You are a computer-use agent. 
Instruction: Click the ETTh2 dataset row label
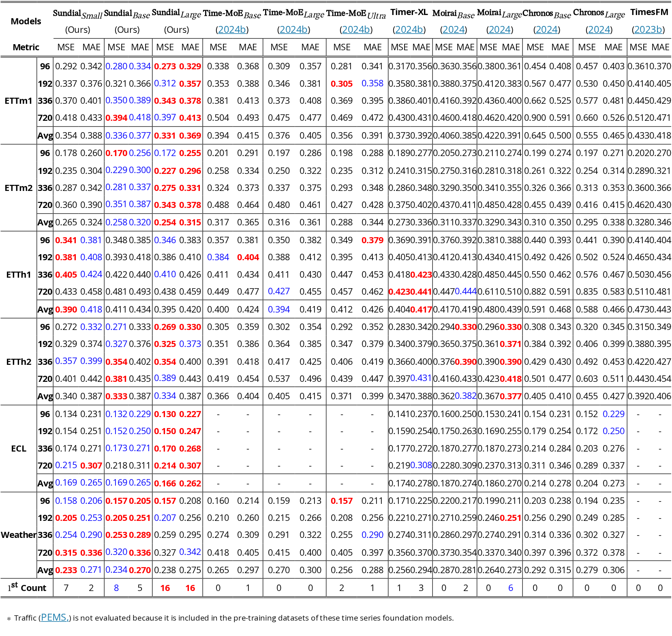[18, 362]
